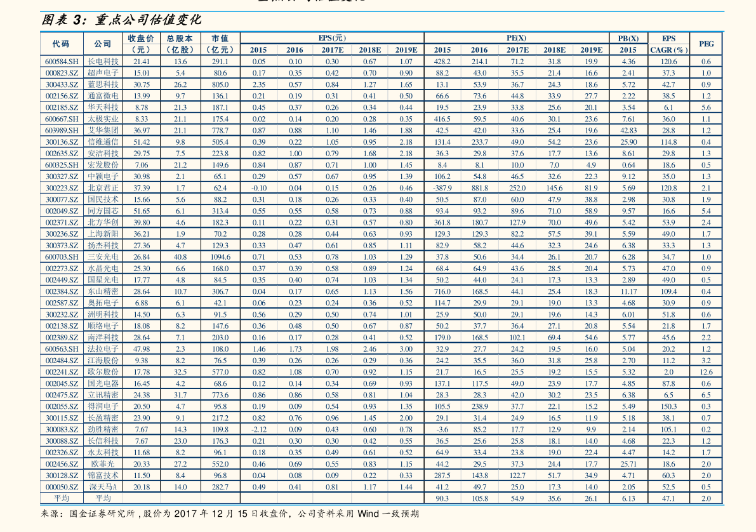756x532 pixels.
Task: Click stock code 600584.SH
Action: coord(62,61)
